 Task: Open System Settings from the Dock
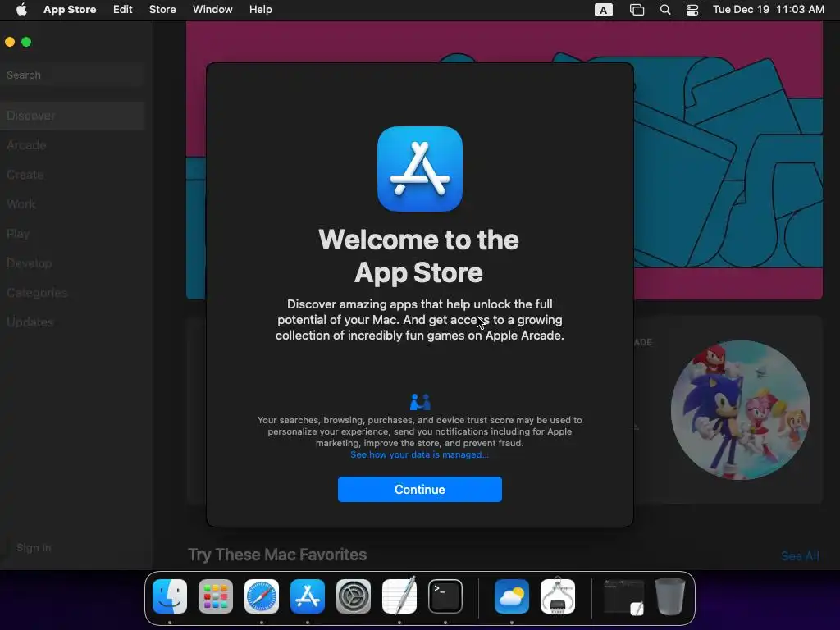[x=354, y=596]
